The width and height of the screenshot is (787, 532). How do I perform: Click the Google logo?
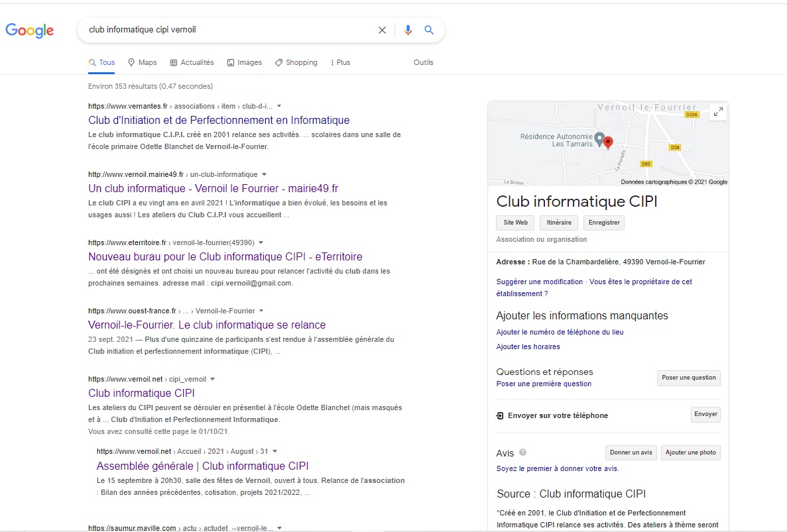pos(30,30)
